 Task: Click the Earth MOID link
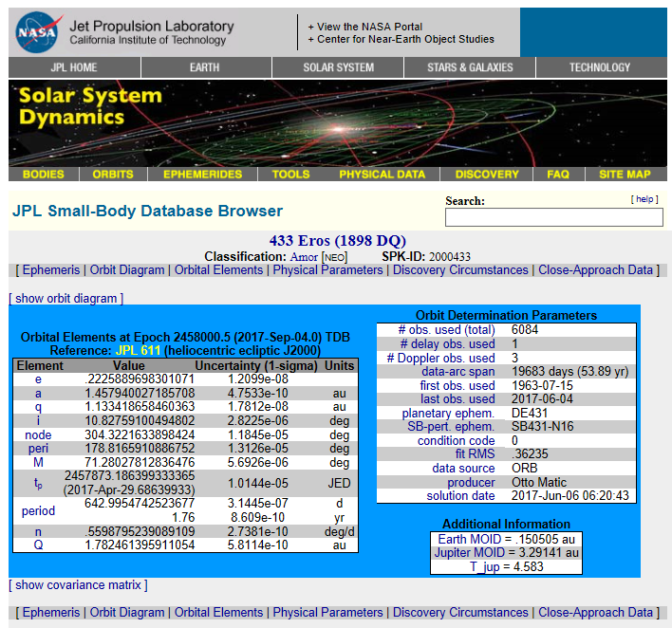469,539
